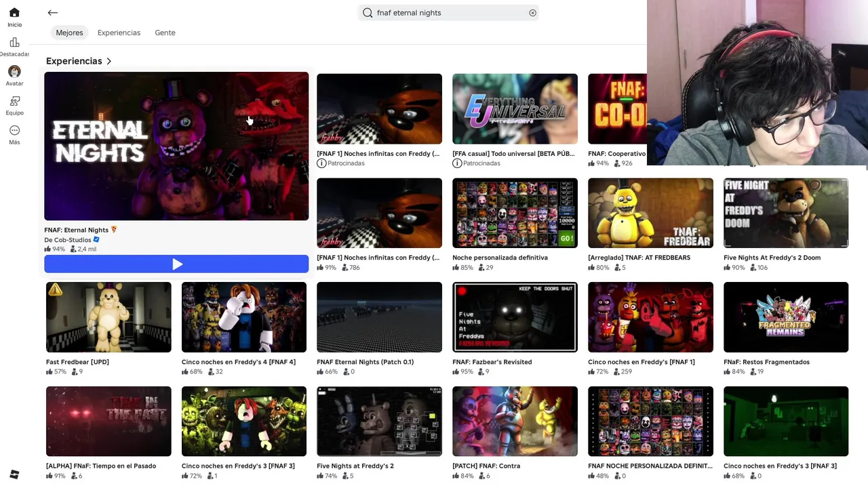Open Equipo section in sidebar
The width and height of the screenshot is (868, 488).
coord(14,106)
